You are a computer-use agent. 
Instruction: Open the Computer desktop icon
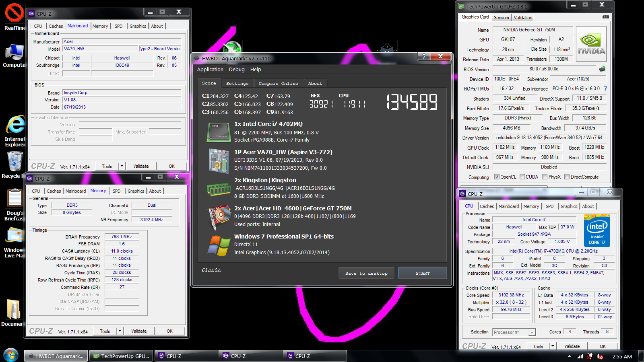tap(14, 56)
